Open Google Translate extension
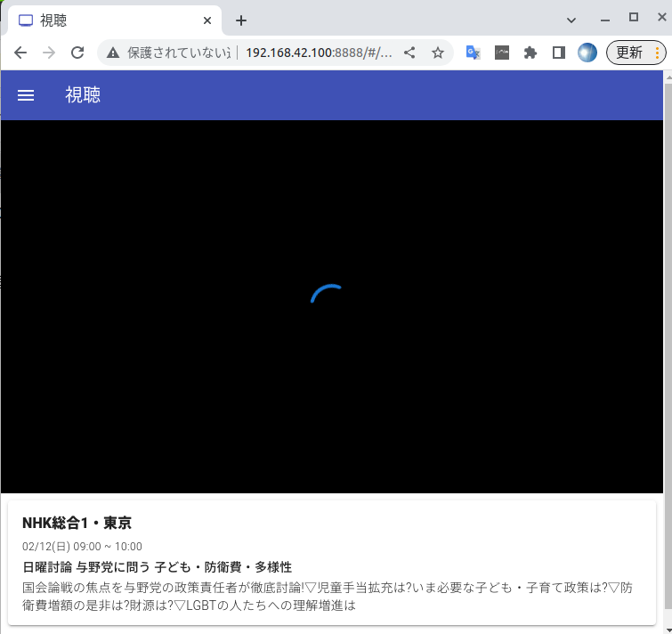The width and height of the screenshot is (672, 634). coord(474,53)
